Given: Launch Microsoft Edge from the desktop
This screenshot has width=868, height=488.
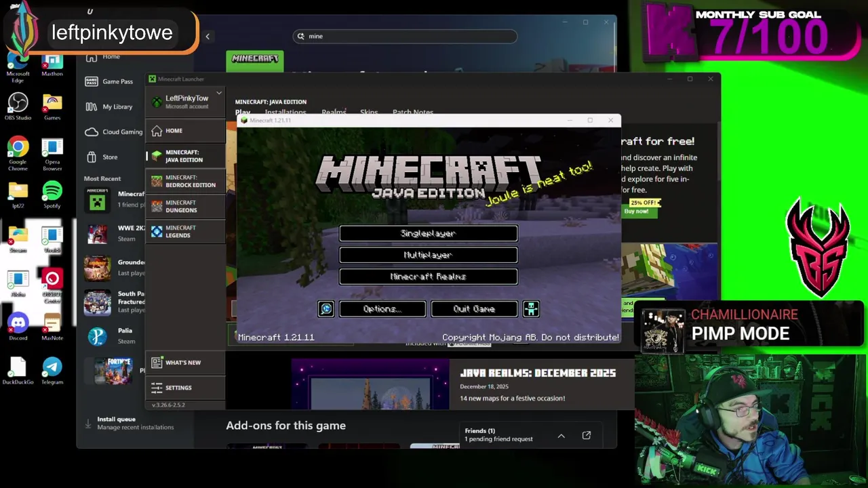Looking at the screenshot, I should pos(18,65).
